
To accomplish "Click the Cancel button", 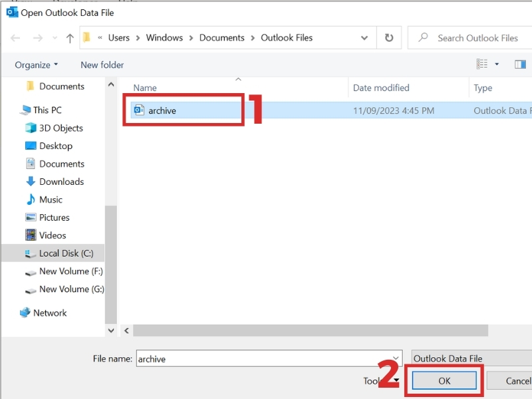I will point(509,380).
